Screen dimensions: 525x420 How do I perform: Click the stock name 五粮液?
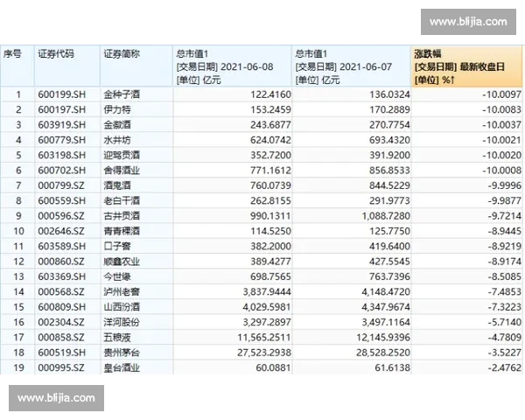click(x=117, y=337)
